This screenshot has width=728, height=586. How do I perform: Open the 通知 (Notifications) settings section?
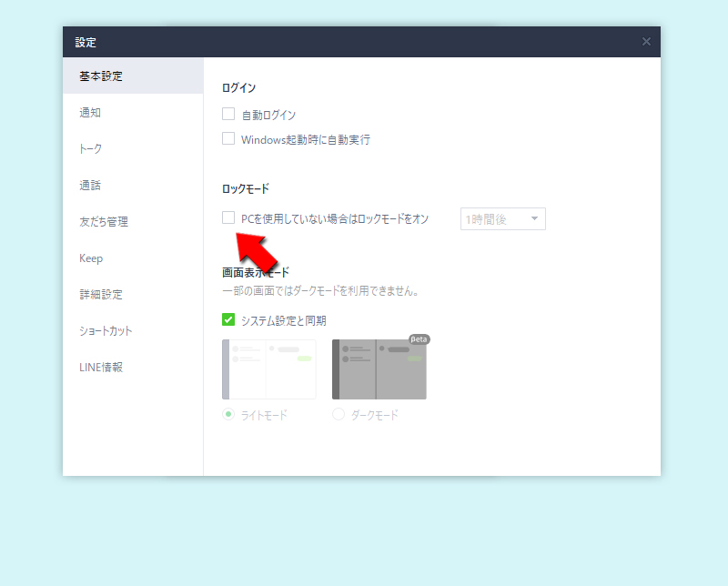click(91, 113)
